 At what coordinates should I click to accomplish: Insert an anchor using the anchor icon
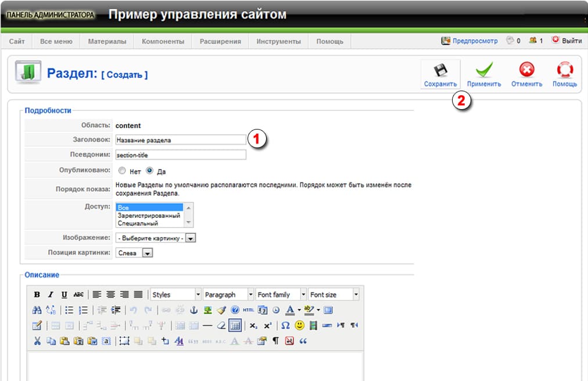195,310
